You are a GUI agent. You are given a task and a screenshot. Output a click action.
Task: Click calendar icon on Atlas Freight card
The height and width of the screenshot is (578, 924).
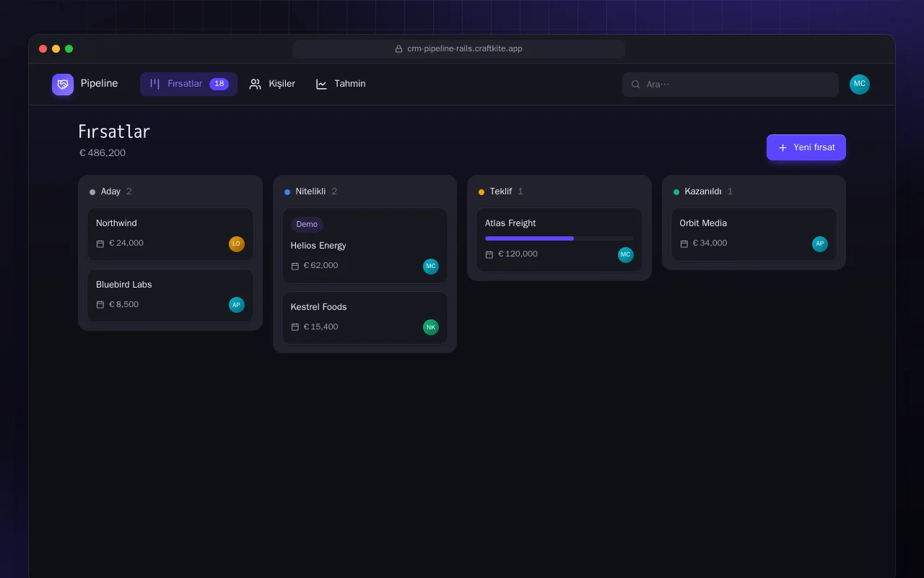tap(489, 254)
